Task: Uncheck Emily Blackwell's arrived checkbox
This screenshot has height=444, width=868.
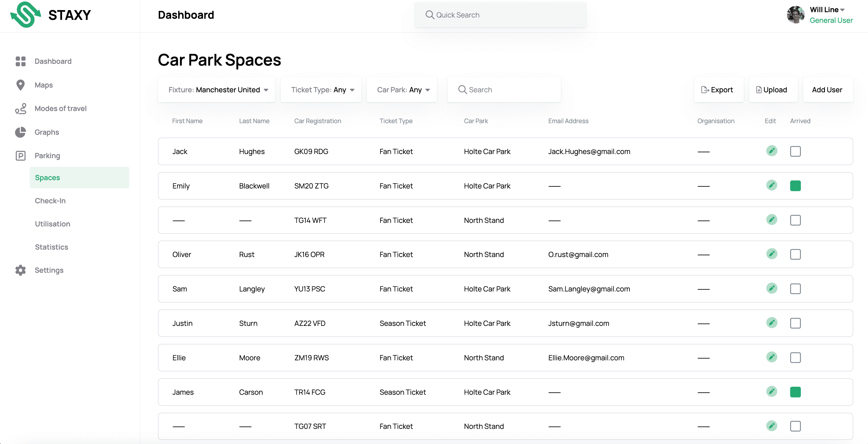Action: pos(795,186)
